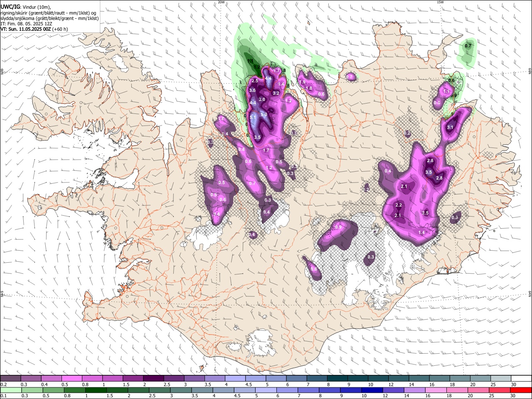This screenshot has width=532, height=399.
Task: Click the '12' label in lower legend row
Action: coord(385,396)
